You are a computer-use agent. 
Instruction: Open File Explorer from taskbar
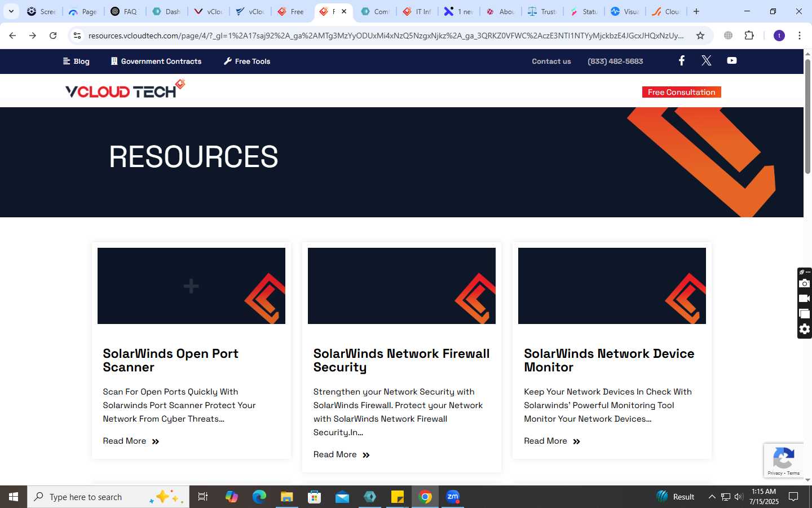(x=287, y=497)
